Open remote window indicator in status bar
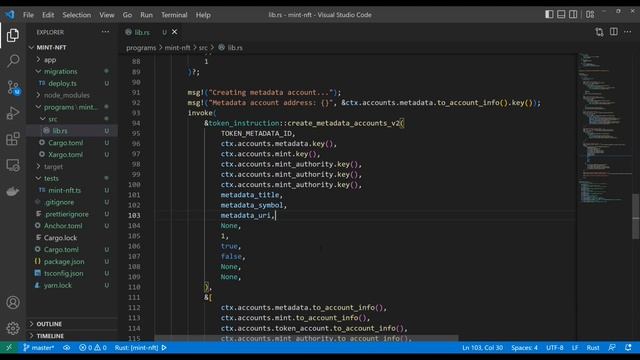Screen dimensions: 640x360 point(9,347)
